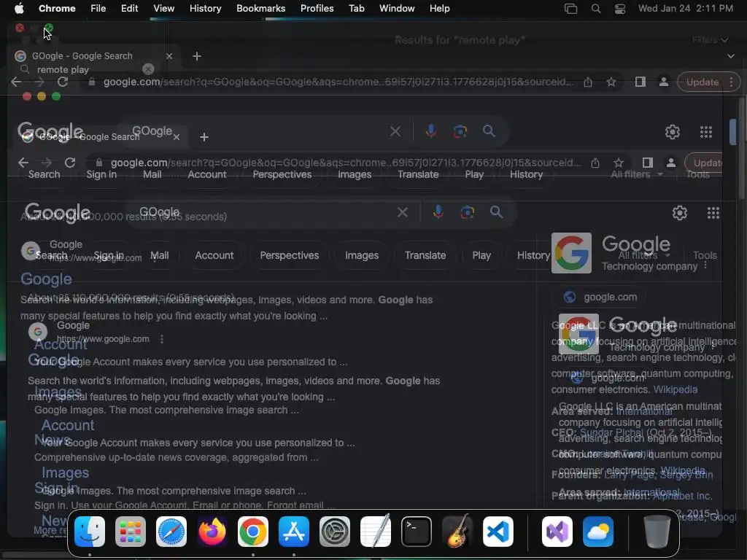Open the Wikipedia link in the knowledge panel
Screen dimensions: 747x560
click(675, 389)
